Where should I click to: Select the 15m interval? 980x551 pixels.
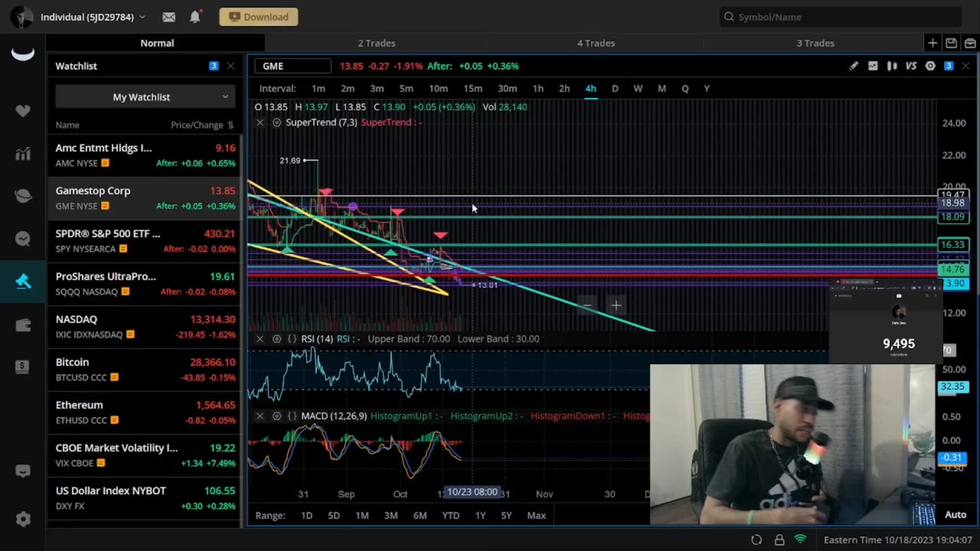pos(472,88)
